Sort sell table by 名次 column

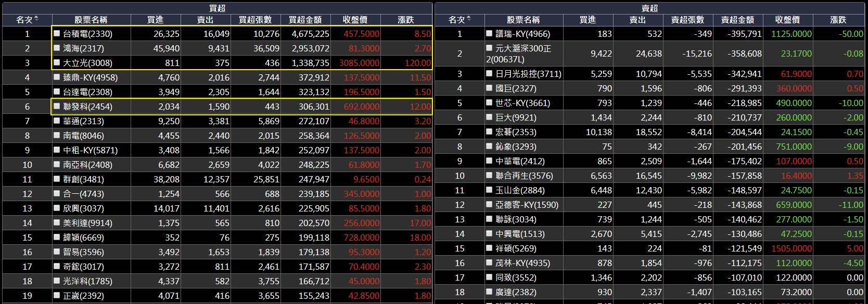tap(459, 20)
